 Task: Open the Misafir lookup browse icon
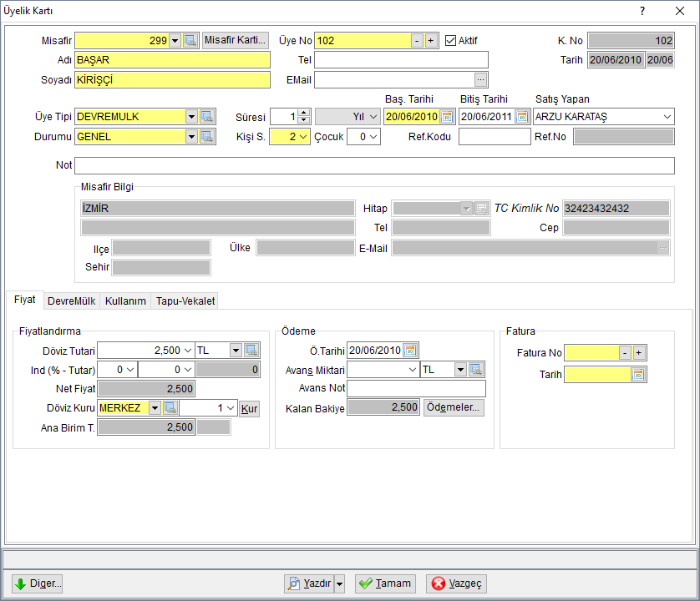click(x=190, y=41)
